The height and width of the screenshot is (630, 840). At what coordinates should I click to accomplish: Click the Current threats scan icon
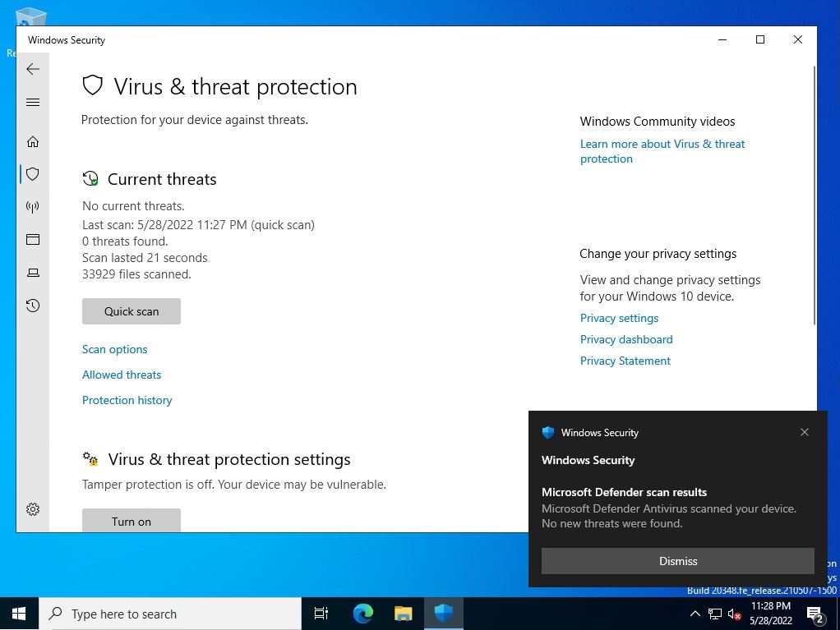coord(90,178)
